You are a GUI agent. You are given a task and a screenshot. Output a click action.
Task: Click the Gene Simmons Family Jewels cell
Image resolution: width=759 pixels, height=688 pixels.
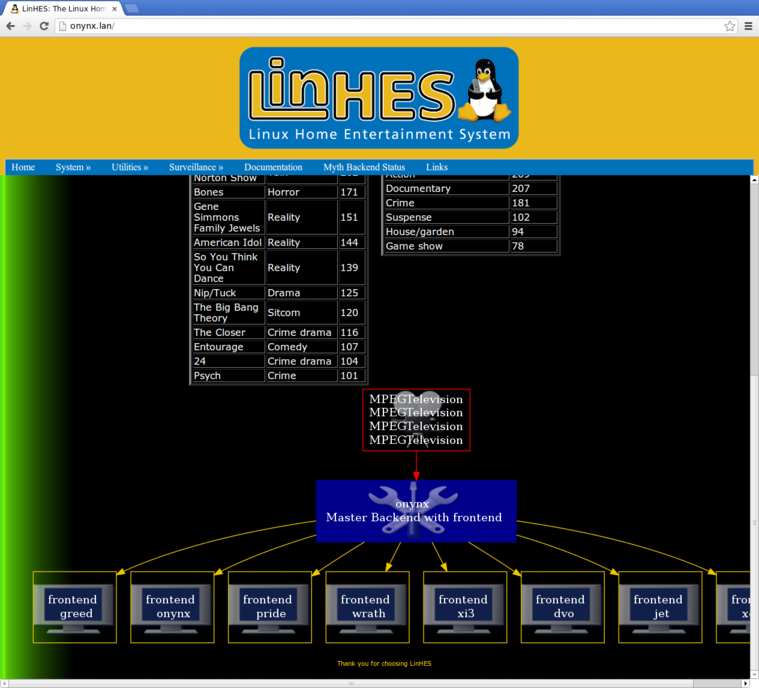[228, 217]
